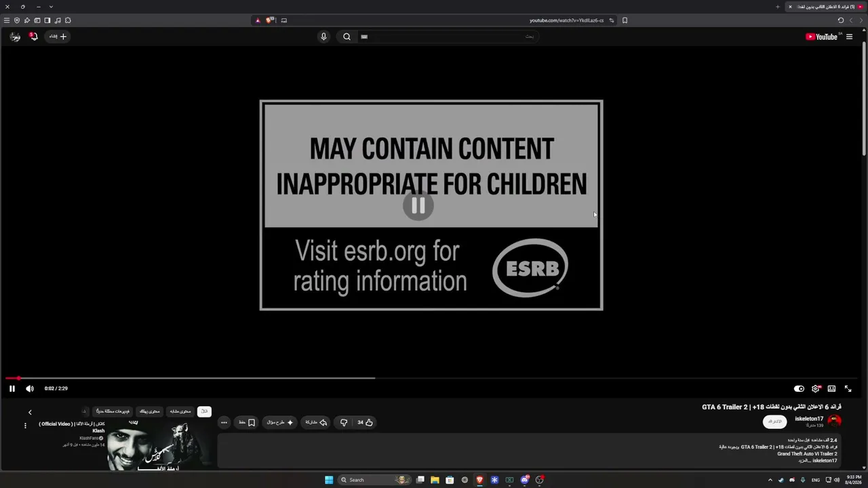Select the 'All' filter chip
The height and width of the screenshot is (488, 868).
pyautogui.click(x=204, y=411)
